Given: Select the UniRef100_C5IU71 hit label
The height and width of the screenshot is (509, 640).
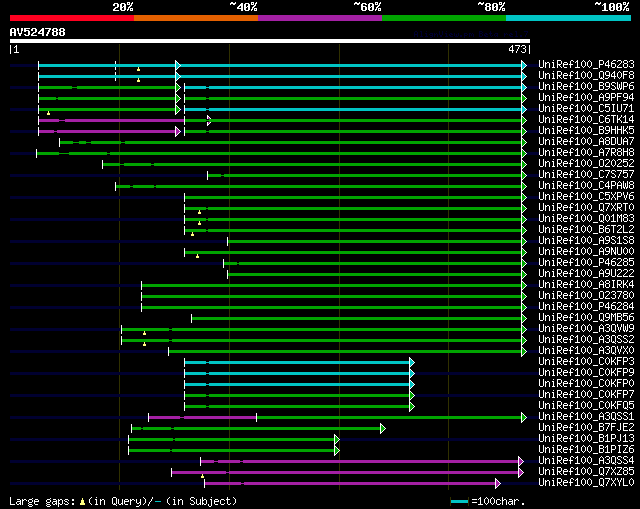Looking at the screenshot, I should tap(586, 109).
